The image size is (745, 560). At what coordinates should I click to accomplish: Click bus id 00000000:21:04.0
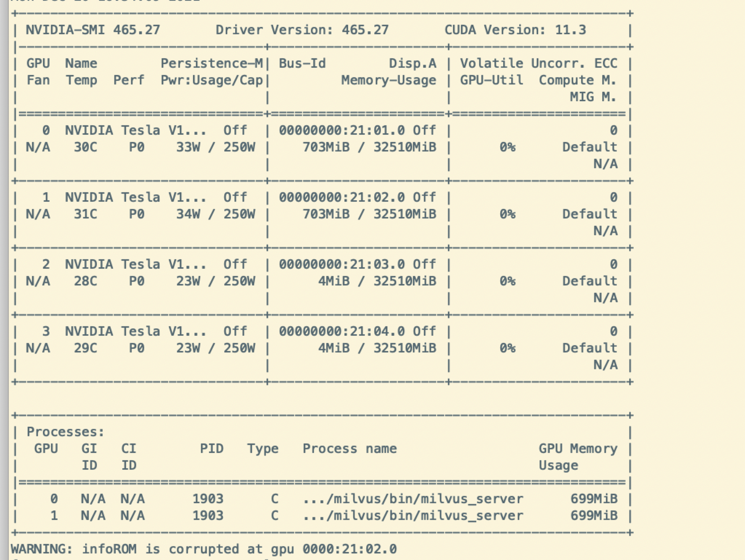(x=342, y=331)
